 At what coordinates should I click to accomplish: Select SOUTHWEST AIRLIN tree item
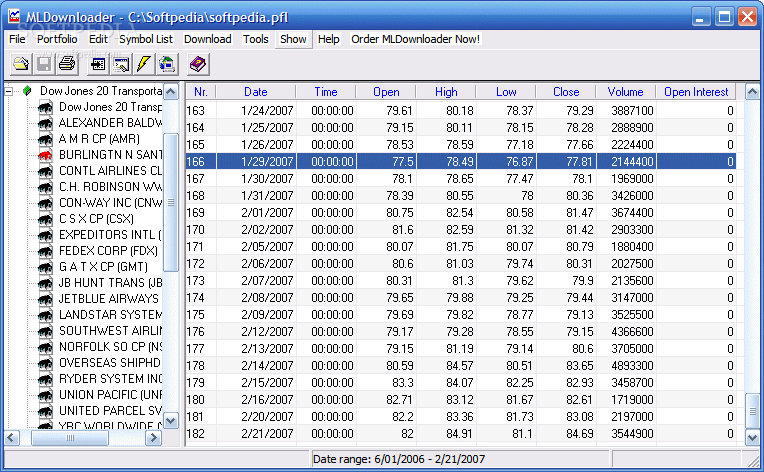(x=110, y=331)
